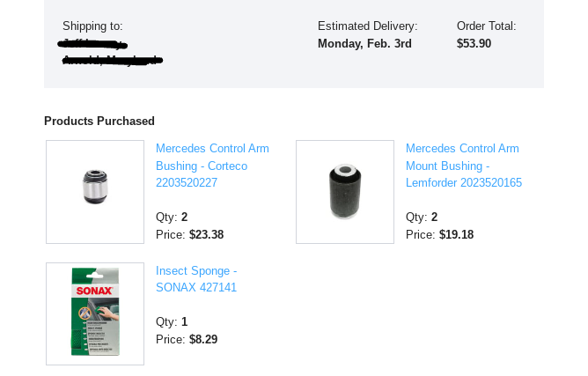Click the $53.90 order total amount
This screenshot has height=376, width=588.
[x=474, y=43]
